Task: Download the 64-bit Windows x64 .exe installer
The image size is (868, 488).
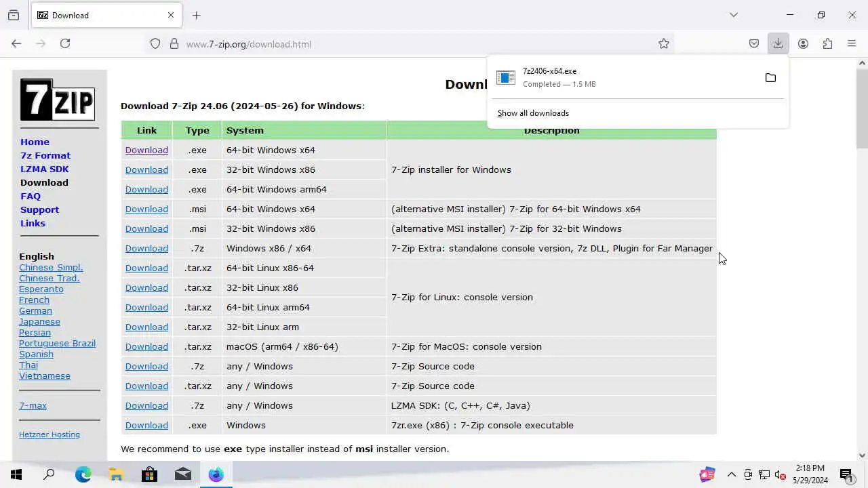Action: point(146,150)
